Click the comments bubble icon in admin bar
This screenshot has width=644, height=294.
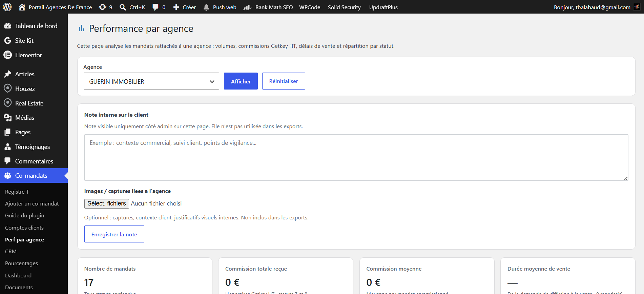155,7
